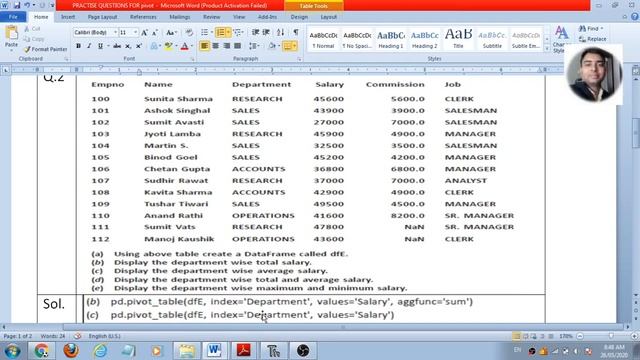Apply the Heading 1 style
The height and width of the screenshot is (360, 640).
pos(391,40)
